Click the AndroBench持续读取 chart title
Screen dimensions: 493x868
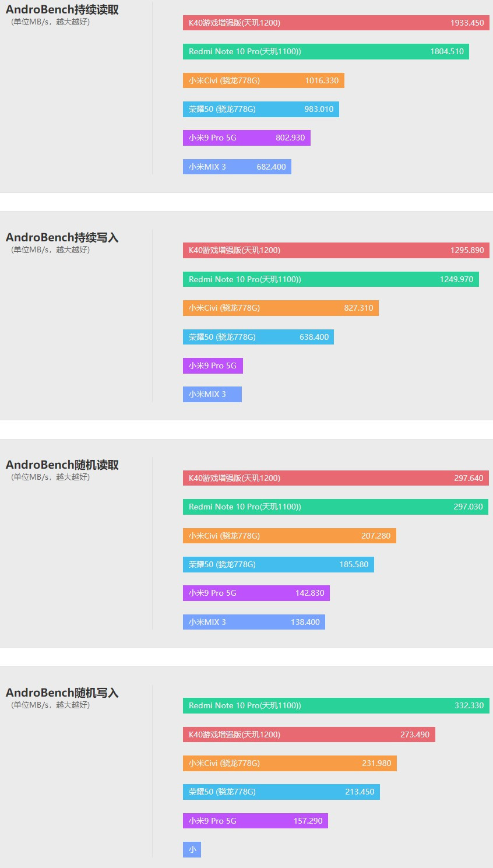(x=62, y=10)
